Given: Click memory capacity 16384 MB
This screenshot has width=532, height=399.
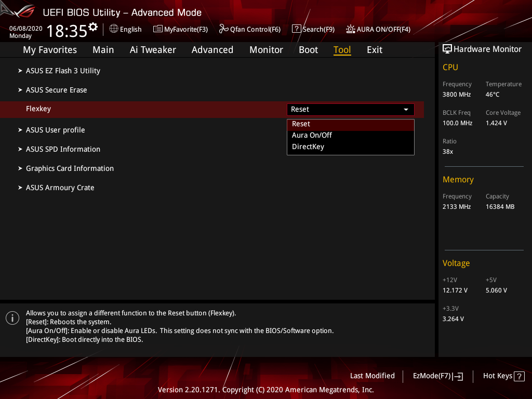Looking at the screenshot, I should click(x=500, y=207).
